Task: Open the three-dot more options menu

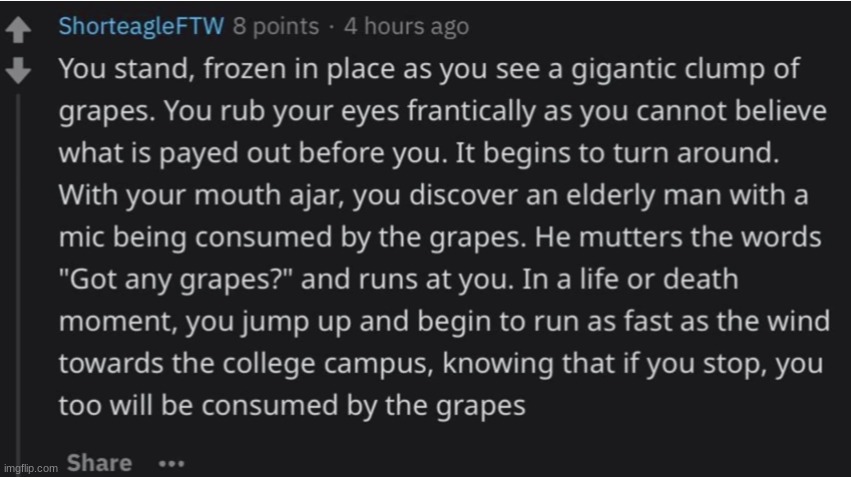Action: click(172, 464)
